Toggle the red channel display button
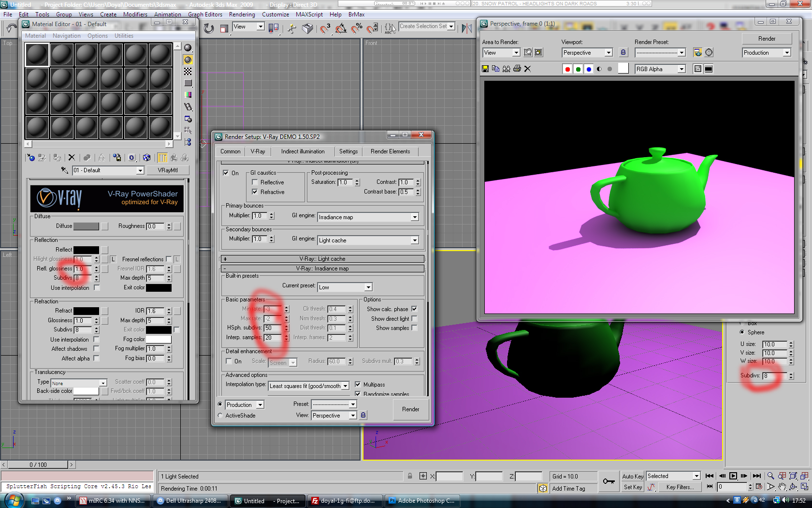The height and width of the screenshot is (508, 812). (567, 69)
